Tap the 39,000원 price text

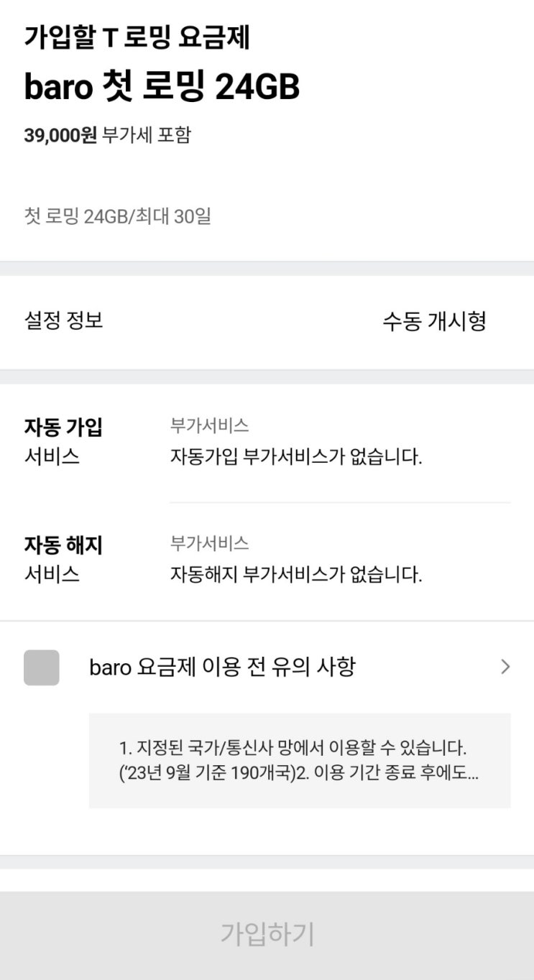point(60,135)
